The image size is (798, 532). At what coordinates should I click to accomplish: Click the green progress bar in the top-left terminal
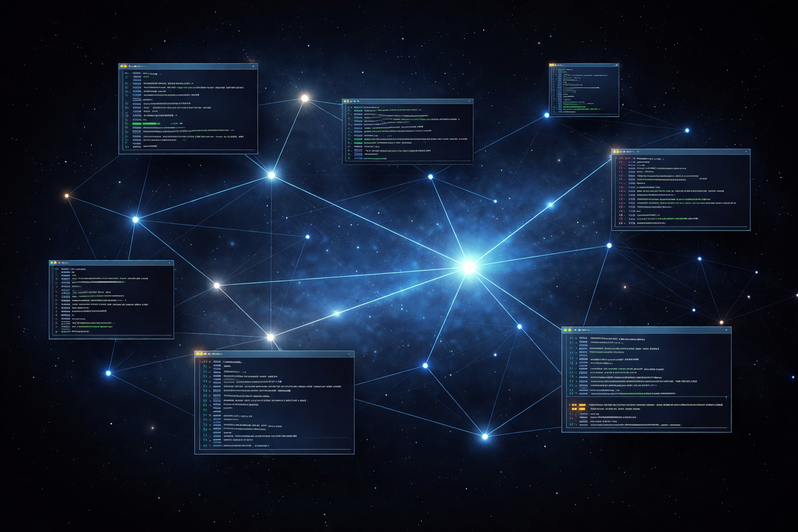pos(145,124)
